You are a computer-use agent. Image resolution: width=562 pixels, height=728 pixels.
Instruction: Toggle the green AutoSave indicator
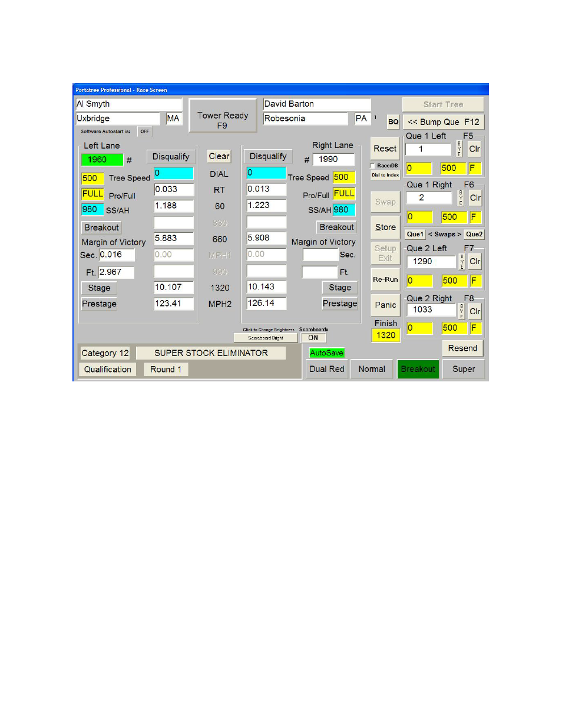pyautogui.click(x=326, y=353)
